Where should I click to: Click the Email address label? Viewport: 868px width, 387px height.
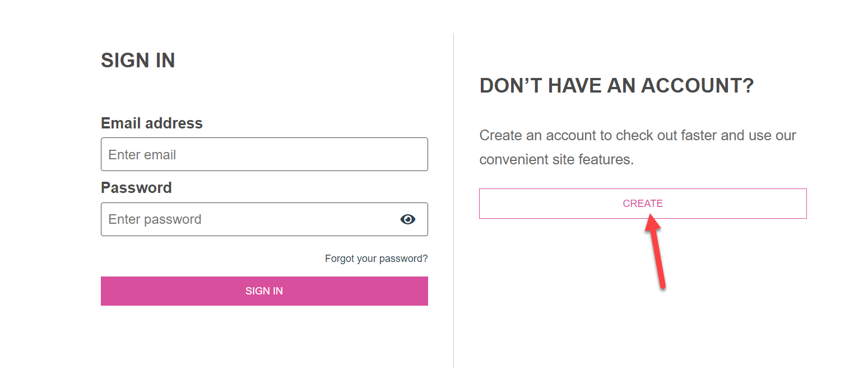(x=152, y=123)
